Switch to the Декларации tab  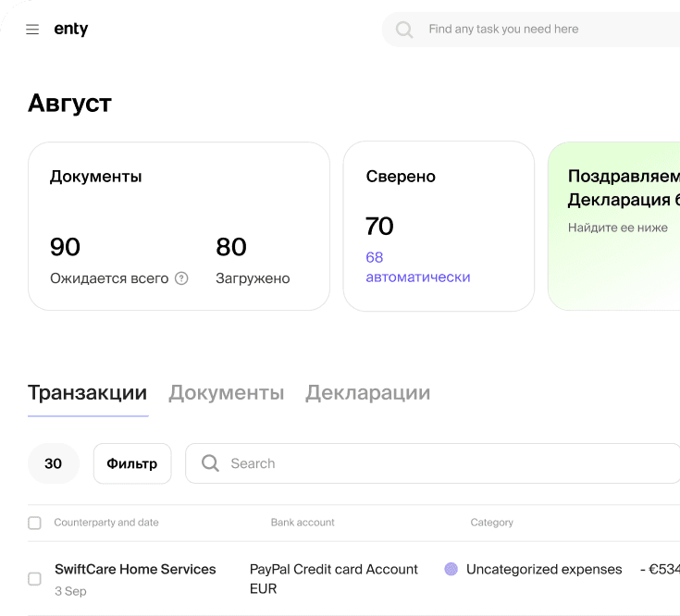(368, 392)
